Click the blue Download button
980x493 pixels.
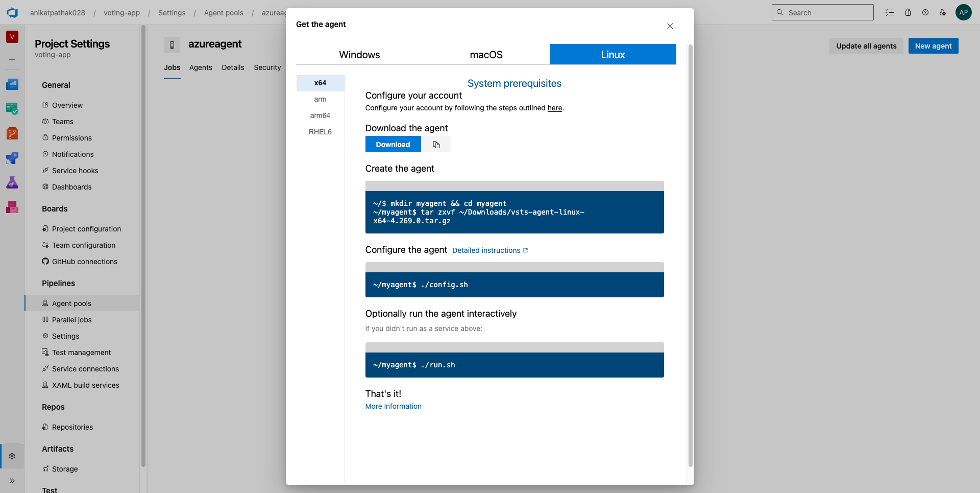pos(393,145)
